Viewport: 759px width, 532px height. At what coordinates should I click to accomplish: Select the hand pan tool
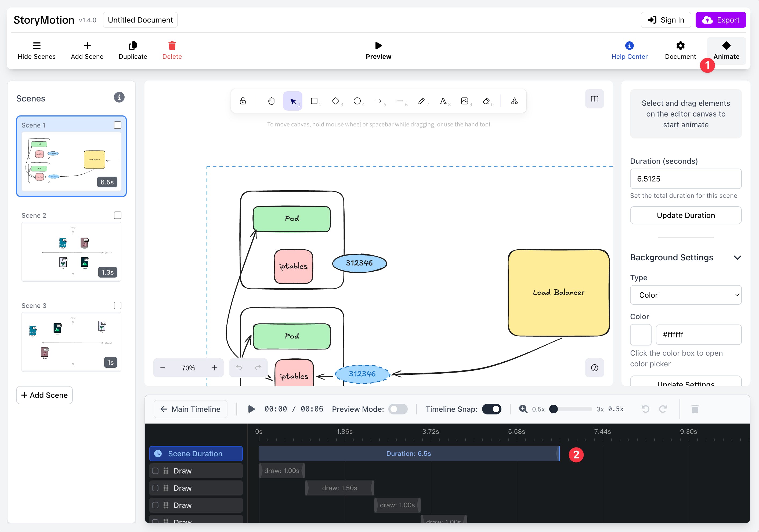(x=271, y=101)
